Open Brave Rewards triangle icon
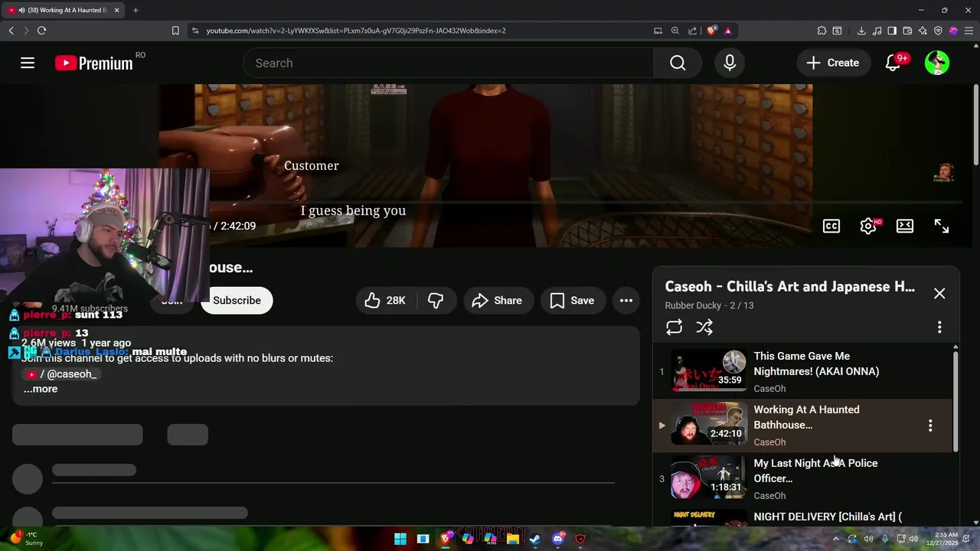 pyautogui.click(x=727, y=31)
